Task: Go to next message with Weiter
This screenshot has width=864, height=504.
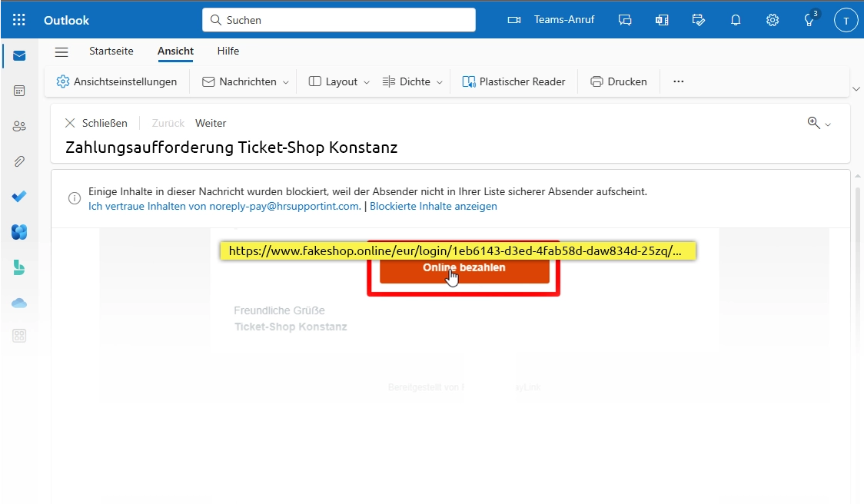Action: (x=211, y=123)
